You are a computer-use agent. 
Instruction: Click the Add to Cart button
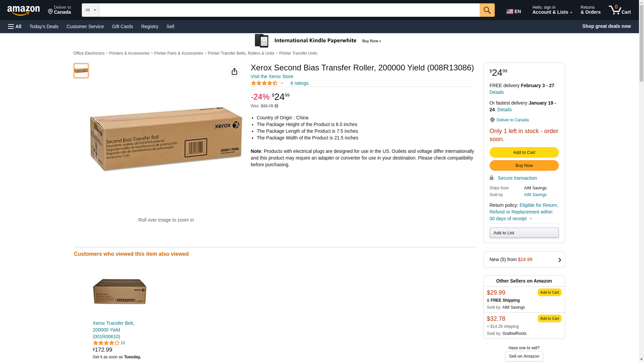coord(524,153)
